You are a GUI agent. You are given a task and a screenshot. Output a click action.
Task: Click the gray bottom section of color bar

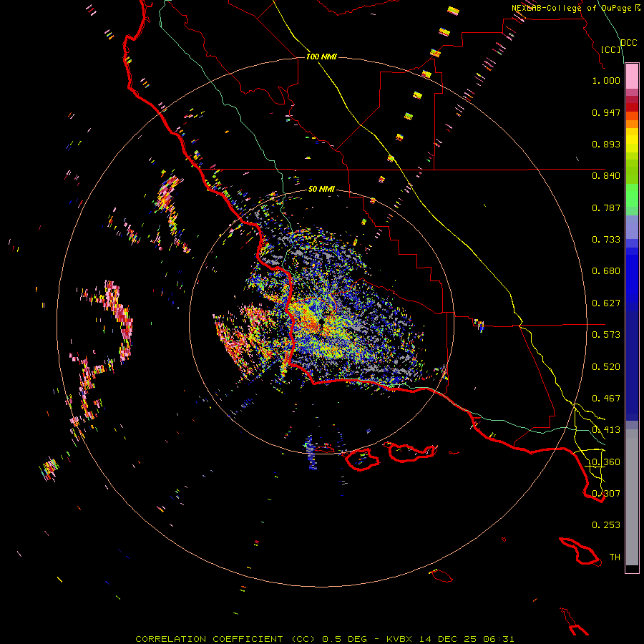tap(632, 497)
